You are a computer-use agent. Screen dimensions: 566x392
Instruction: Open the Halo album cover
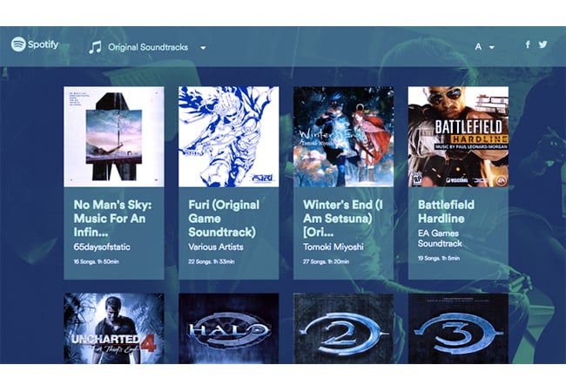pos(228,328)
